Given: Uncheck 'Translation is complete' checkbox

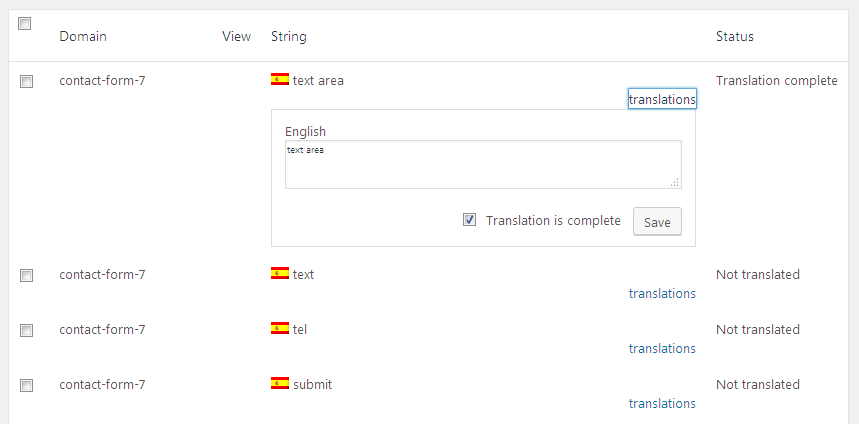Looking at the screenshot, I should tap(469, 220).
